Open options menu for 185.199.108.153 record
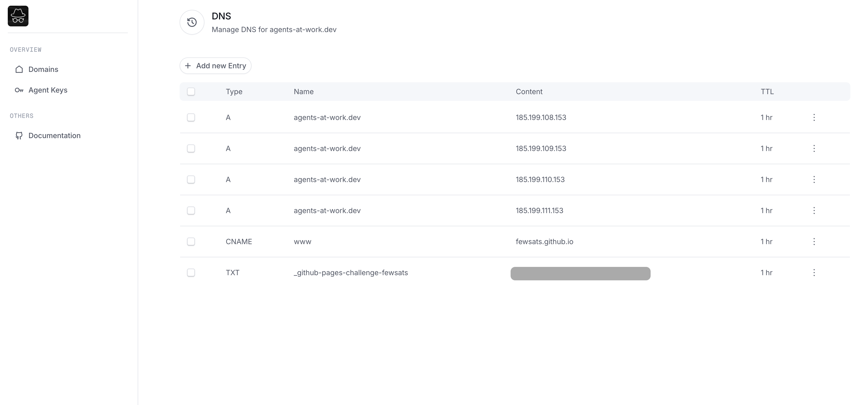The image size is (868, 405). click(x=814, y=117)
